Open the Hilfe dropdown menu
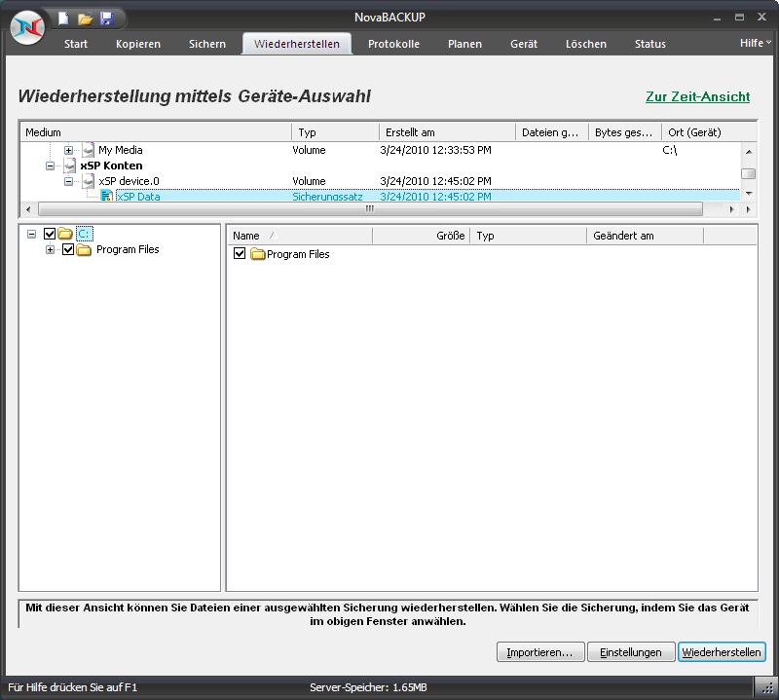The image size is (779, 700). point(755,43)
